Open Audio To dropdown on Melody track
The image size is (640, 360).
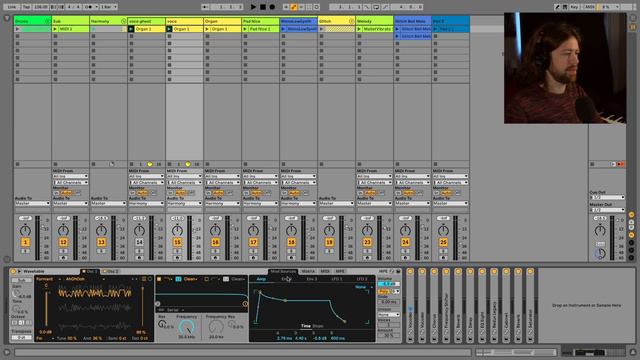(x=374, y=203)
